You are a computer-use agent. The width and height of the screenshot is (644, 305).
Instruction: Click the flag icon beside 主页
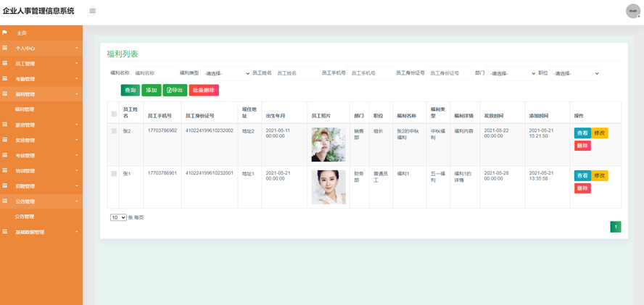pos(5,33)
